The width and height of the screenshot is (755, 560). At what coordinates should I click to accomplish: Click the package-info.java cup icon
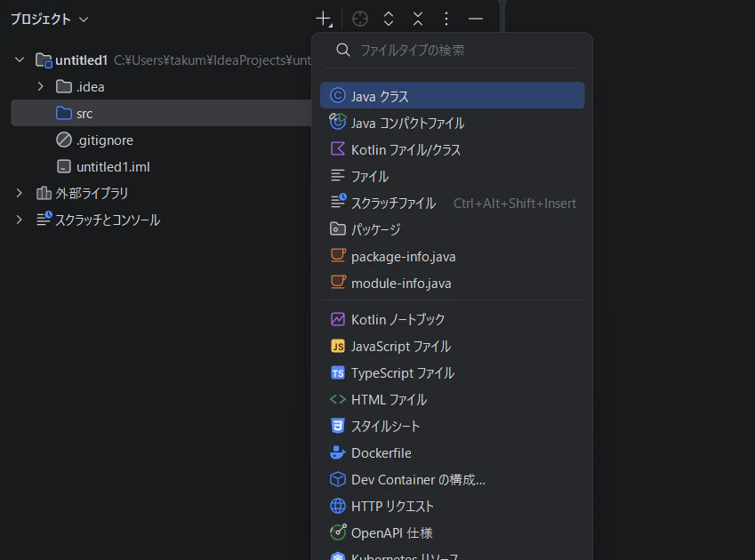point(338,255)
